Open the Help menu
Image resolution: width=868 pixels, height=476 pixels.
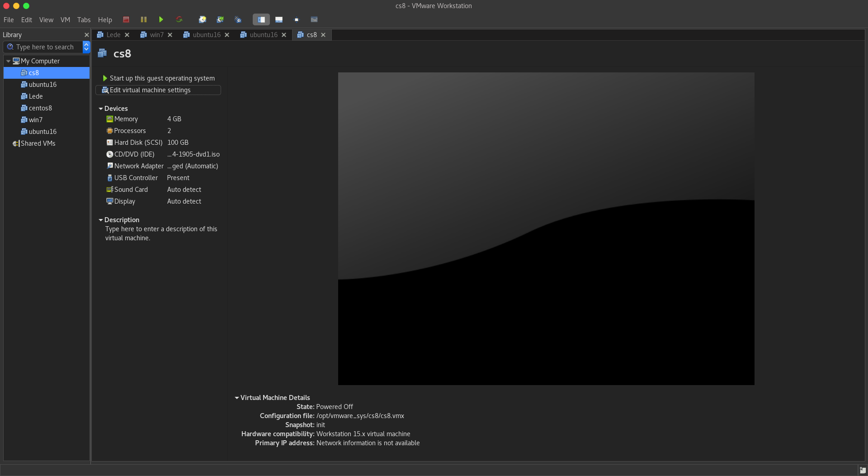(x=105, y=20)
